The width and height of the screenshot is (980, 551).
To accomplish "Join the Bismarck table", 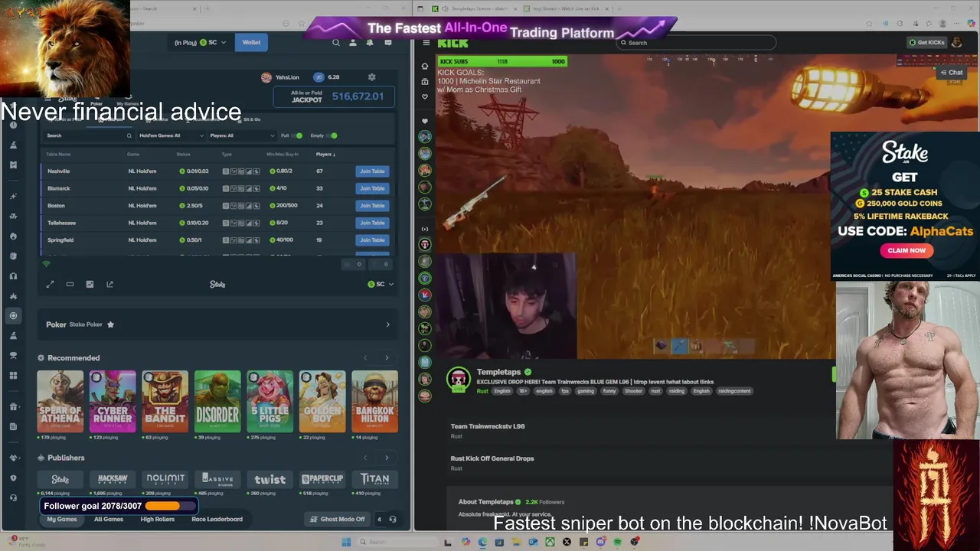I will [x=372, y=188].
